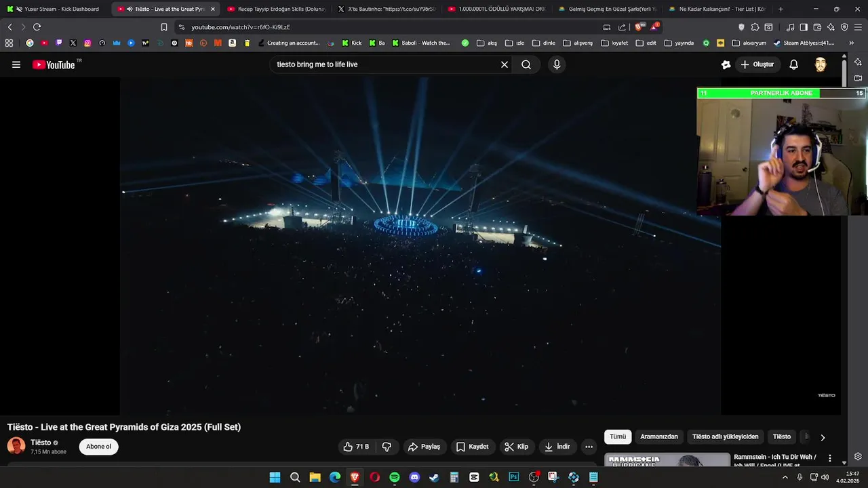
Task: Clear the search box with the X
Action: (505, 64)
